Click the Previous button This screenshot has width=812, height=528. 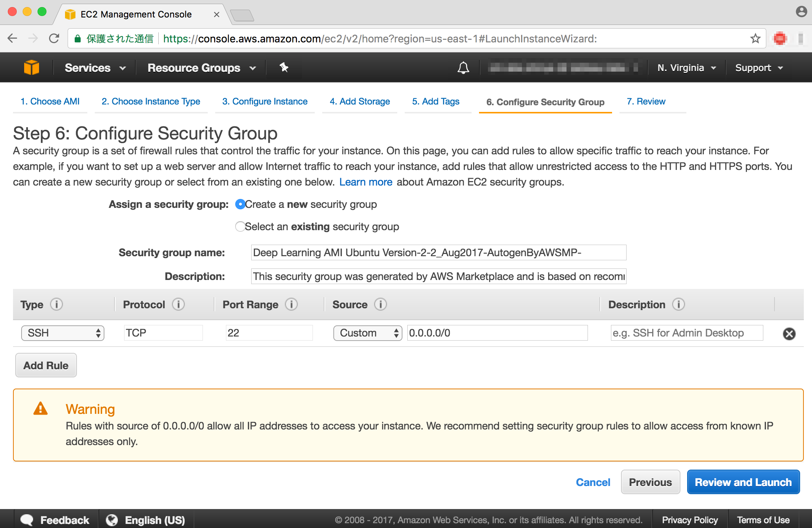pyautogui.click(x=650, y=482)
